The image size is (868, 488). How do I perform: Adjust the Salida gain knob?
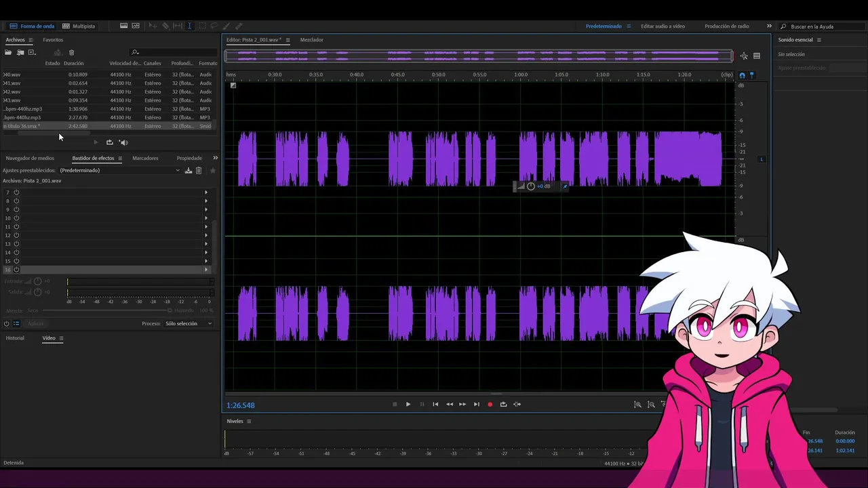tap(38, 292)
